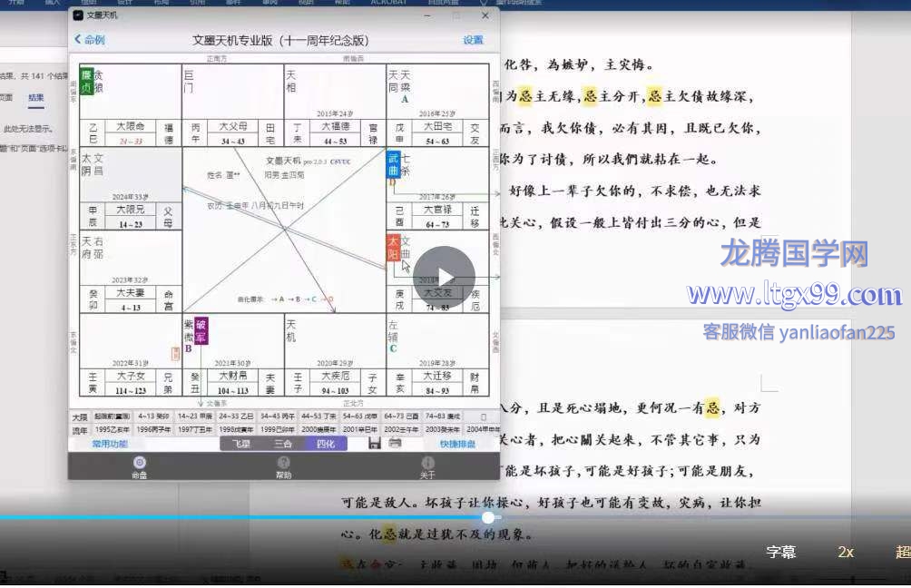Click the 大父母 palace label
This screenshot has width=911, height=588.
coord(233,126)
